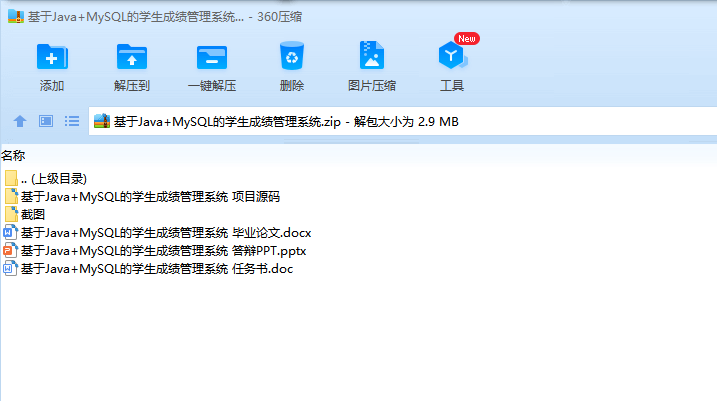Image resolution: width=717 pixels, height=401 pixels.
Task: Select the 截图 folder
Action: tap(25, 214)
